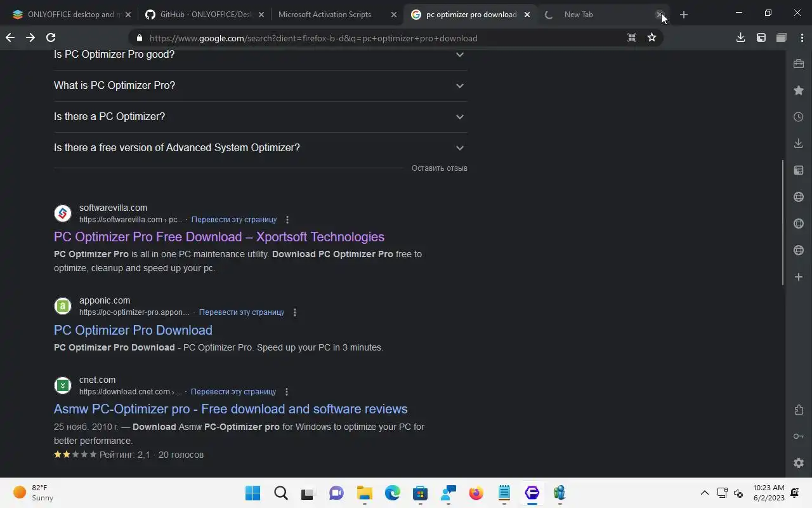Click the cnet.com site favicon
The height and width of the screenshot is (508, 812).
coord(63,385)
